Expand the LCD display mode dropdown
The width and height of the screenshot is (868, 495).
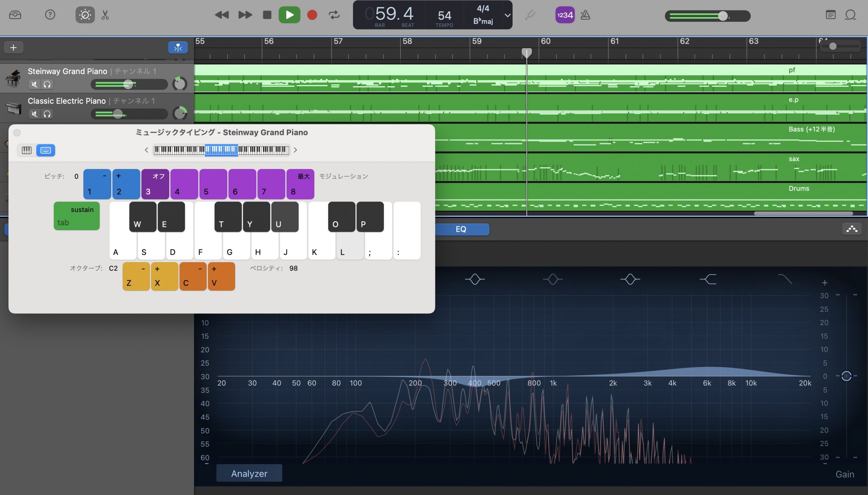coord(507,15)
